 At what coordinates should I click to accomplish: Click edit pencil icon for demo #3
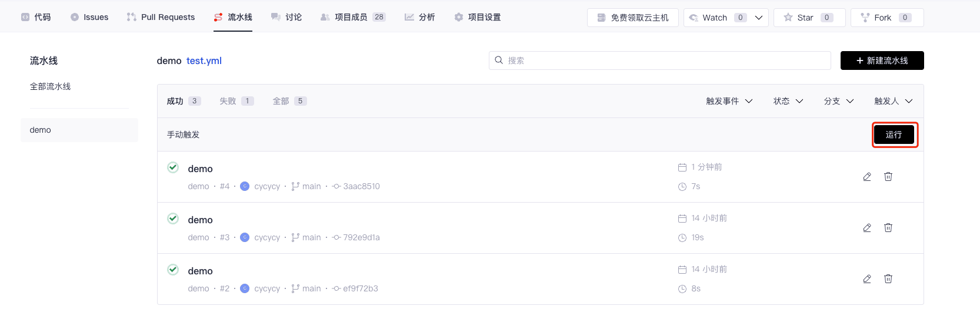866,228
